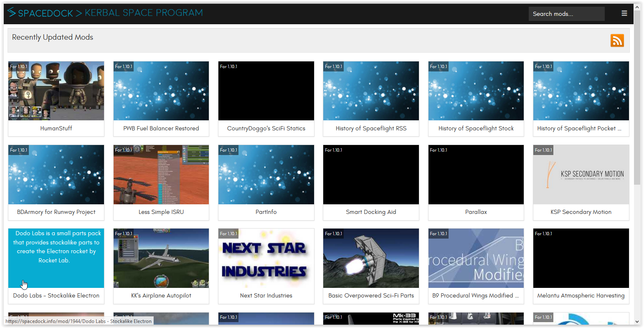Open the Next Star Industries thumbnail
644x328 pixels.
266,258
